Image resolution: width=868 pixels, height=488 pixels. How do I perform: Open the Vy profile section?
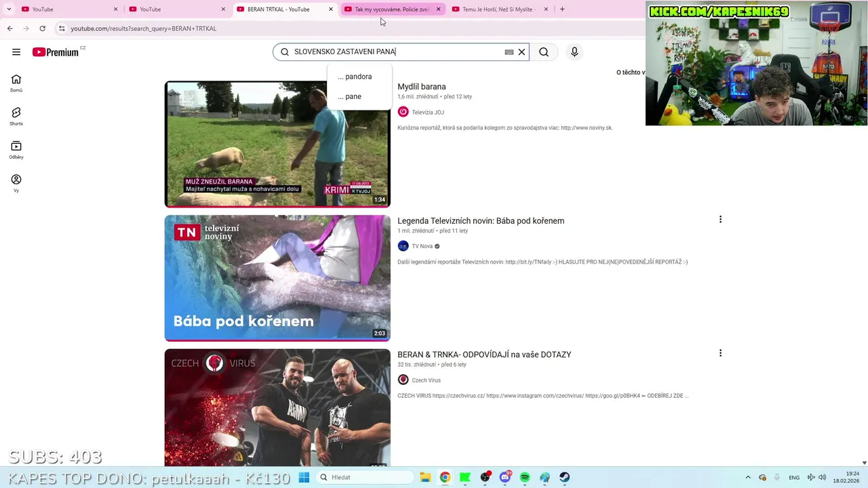16,183
